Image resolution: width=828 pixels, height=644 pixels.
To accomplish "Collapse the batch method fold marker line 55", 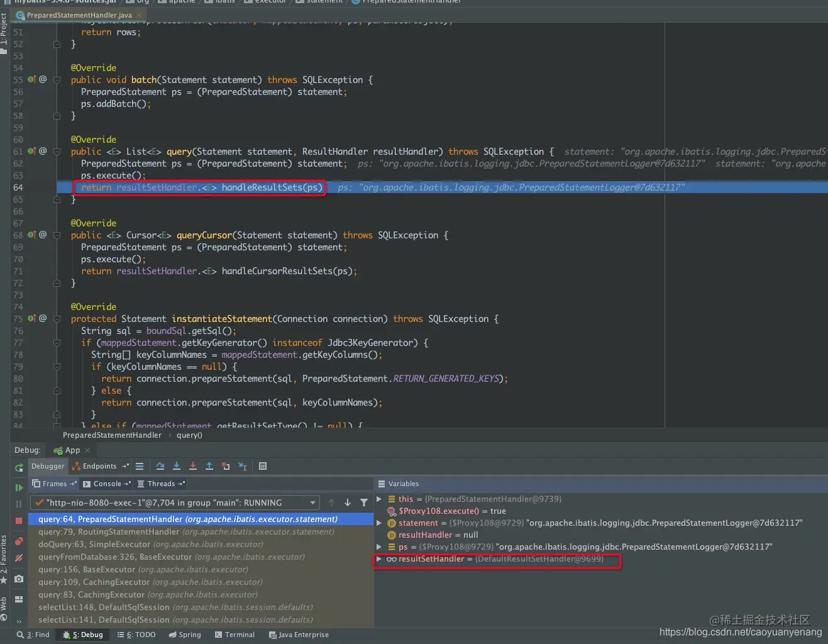I will coord(57,80).
